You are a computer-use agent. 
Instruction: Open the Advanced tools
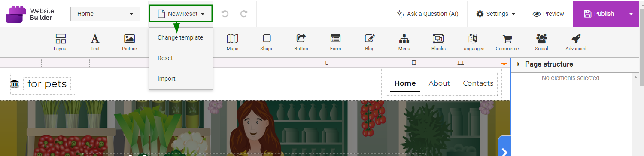pos(576,43)
